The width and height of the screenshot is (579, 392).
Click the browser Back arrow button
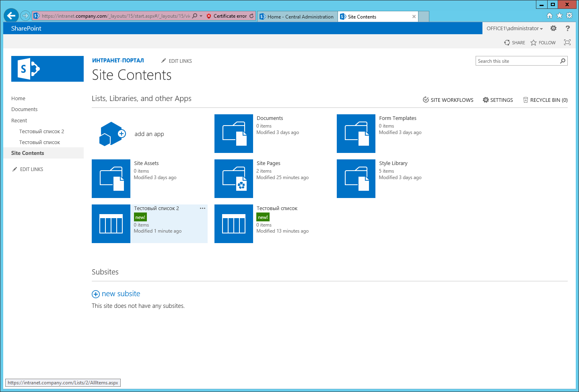11,16
